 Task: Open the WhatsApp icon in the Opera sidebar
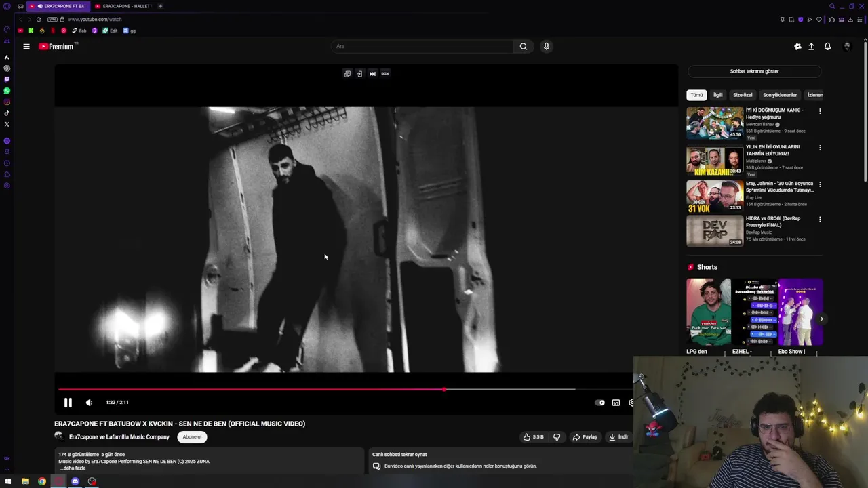pos(7,91)
